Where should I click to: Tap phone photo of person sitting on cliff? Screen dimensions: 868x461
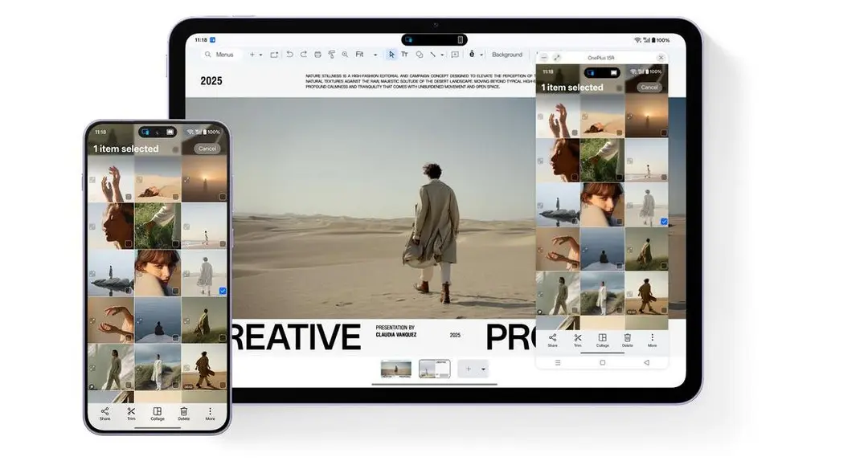158,320
